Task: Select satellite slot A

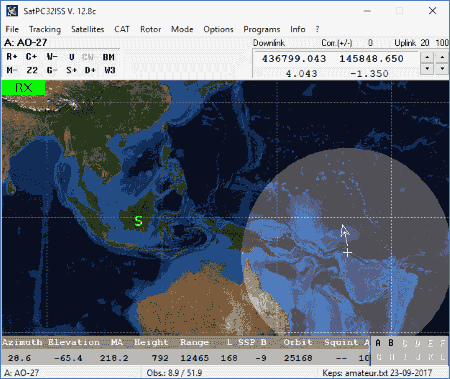Action: click(378, 343)
